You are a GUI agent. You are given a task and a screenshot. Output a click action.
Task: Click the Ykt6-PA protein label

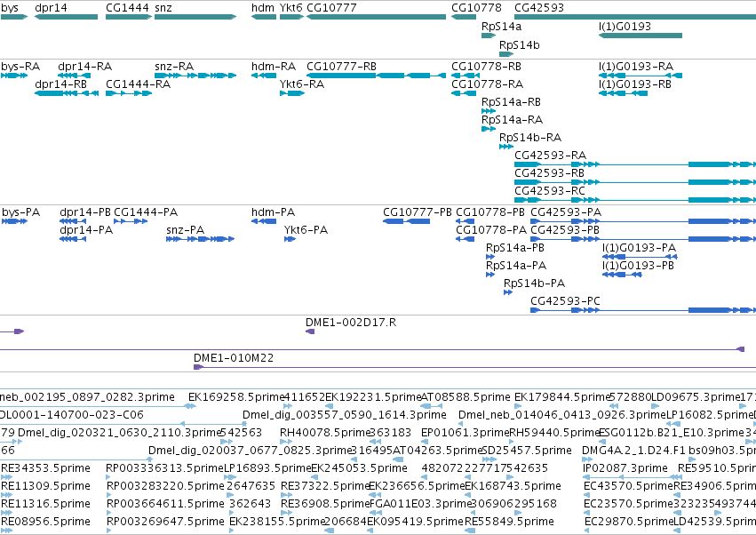(306, 230)
